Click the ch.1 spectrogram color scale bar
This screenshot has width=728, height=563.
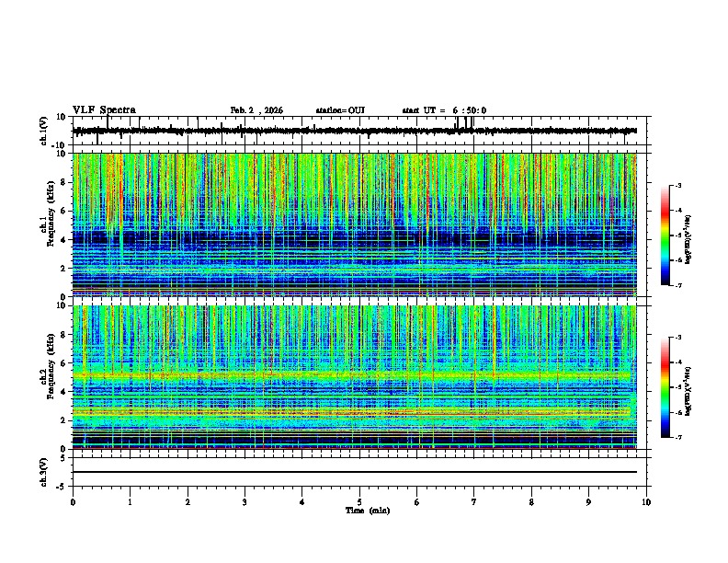[x=665, y=236]
